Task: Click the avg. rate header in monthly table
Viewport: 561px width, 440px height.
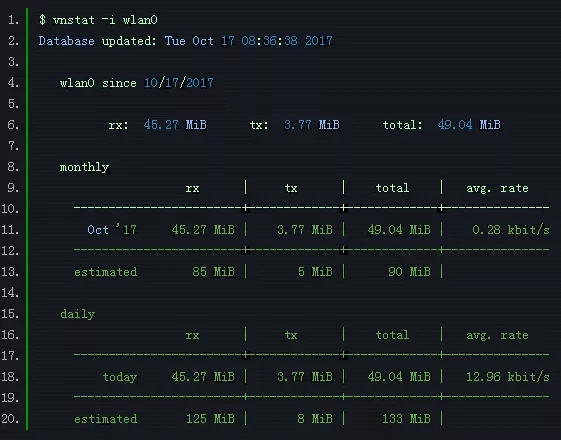Action: tap(497, 188)
